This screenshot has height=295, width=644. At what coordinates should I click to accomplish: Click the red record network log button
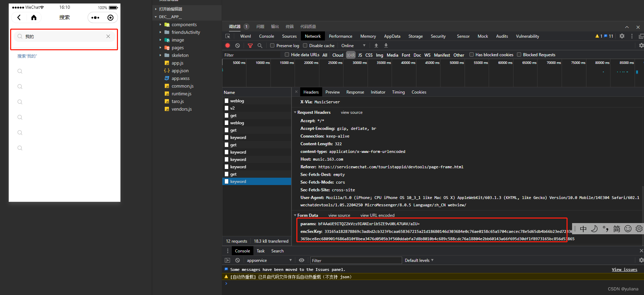(x=228, y=45)
